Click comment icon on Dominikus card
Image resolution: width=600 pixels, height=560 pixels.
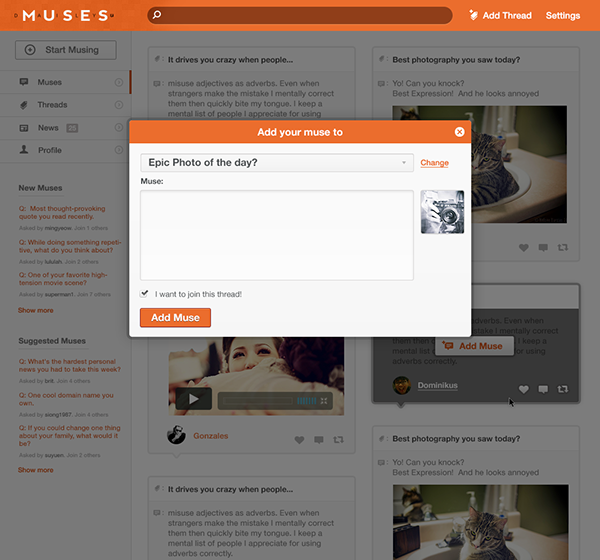[x=543, y=389]
